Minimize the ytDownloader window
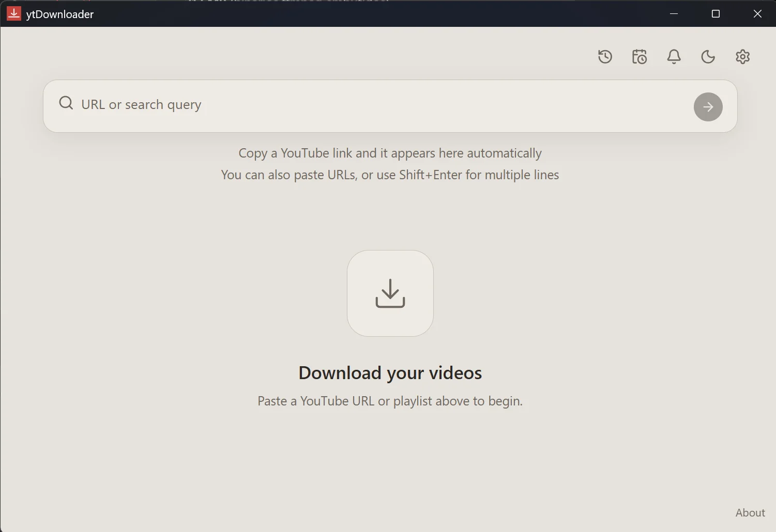This screenshot has width=776, height=532. (x=674, y=13)
